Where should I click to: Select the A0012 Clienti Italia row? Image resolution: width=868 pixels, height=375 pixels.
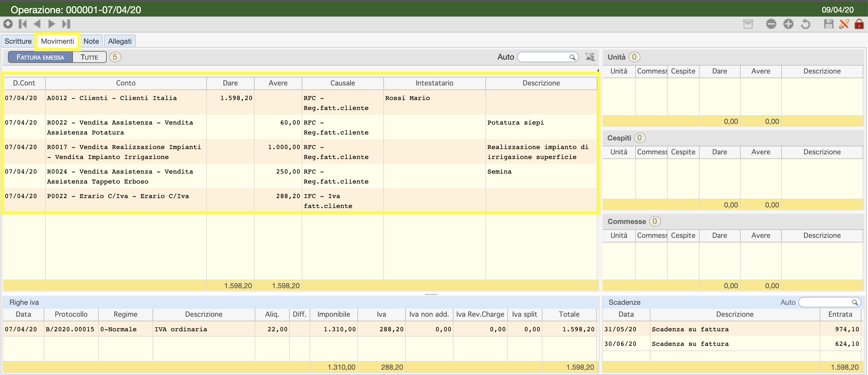pyautogui.click(x=300, y=103)
